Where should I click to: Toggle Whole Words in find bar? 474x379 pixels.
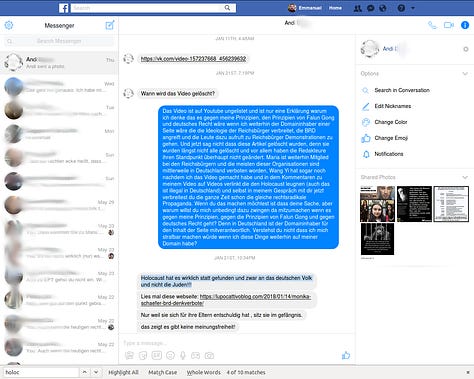[x=204, y=372]
